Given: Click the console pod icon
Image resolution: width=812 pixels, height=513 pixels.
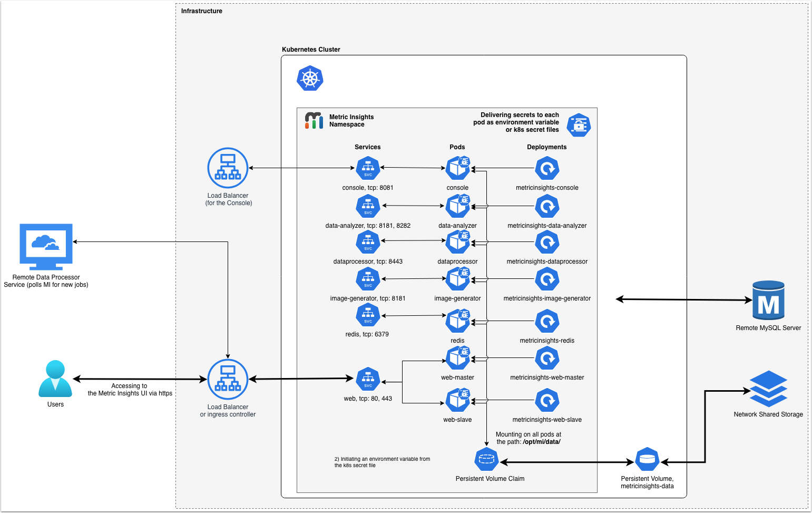Looking at the screenshot, I should [458, 168].
